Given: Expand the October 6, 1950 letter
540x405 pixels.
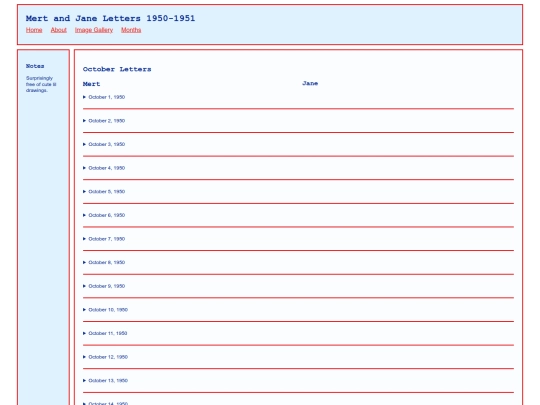Looking at the screenshot, I should point(104,215).
